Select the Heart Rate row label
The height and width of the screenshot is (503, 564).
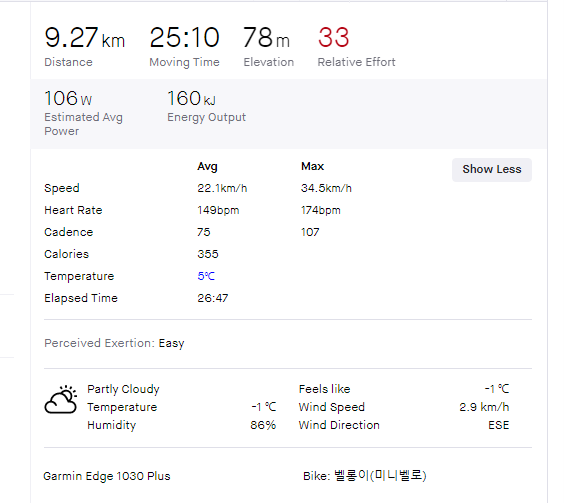pos(73,210)
